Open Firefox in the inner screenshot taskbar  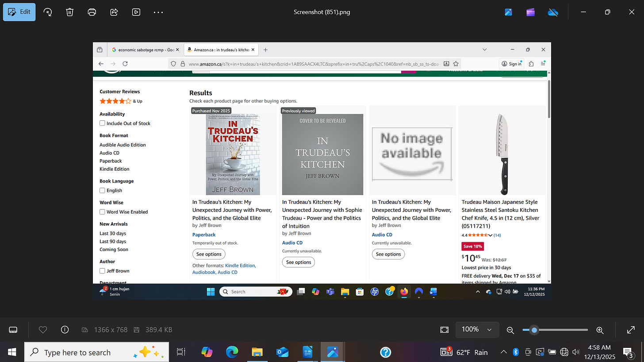click(x=404, y=292)
